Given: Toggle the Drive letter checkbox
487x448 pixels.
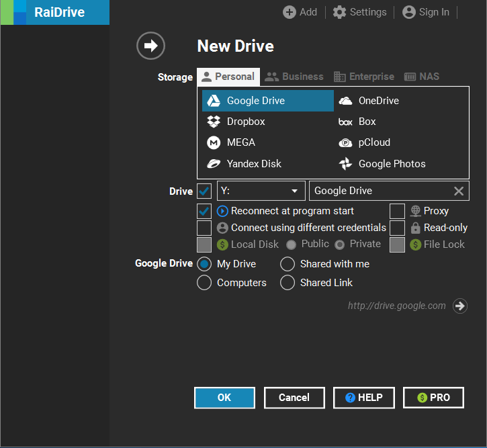Looking at the screenshot, I should click(x=204, y=191).
